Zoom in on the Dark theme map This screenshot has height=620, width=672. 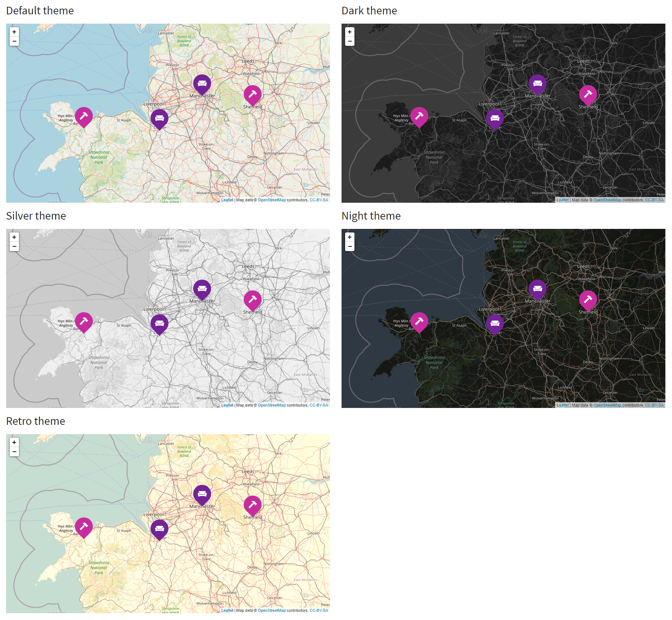pos(350,32)
